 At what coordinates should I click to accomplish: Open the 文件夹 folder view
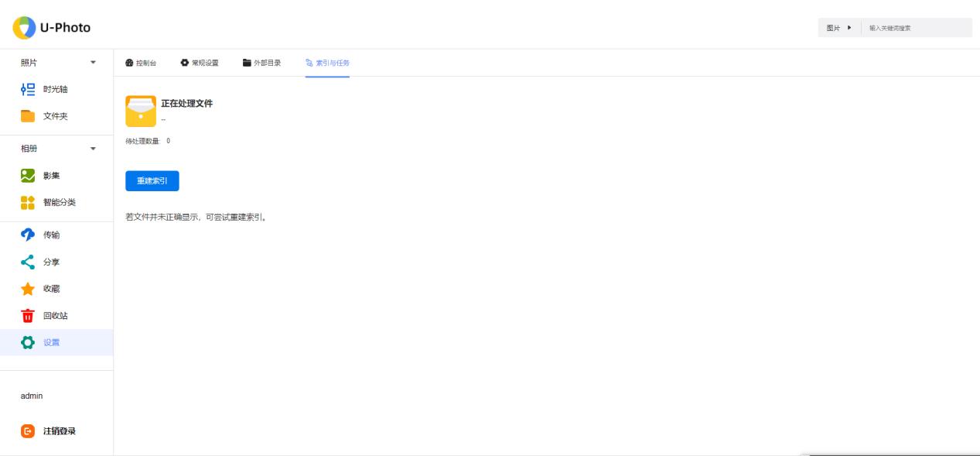pos(54,116)
